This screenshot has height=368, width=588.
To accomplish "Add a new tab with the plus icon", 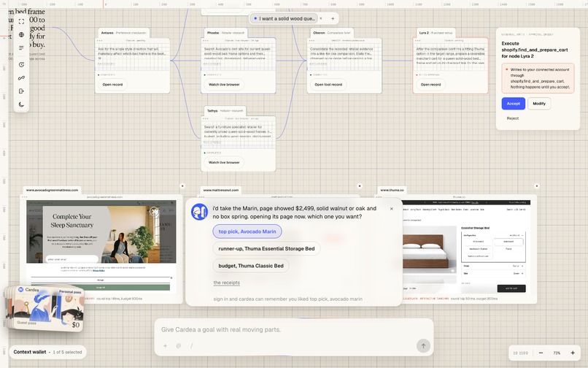I will click(x=333, y=18).
